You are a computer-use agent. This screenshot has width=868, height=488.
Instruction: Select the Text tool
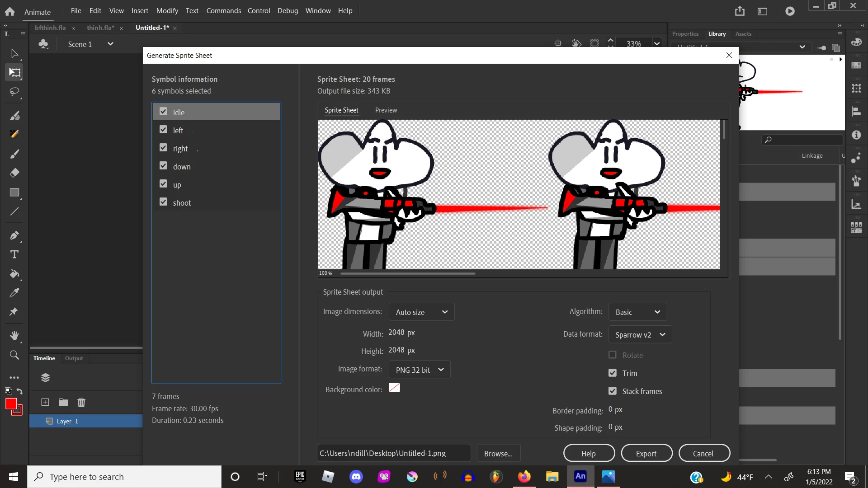(14, 254)
